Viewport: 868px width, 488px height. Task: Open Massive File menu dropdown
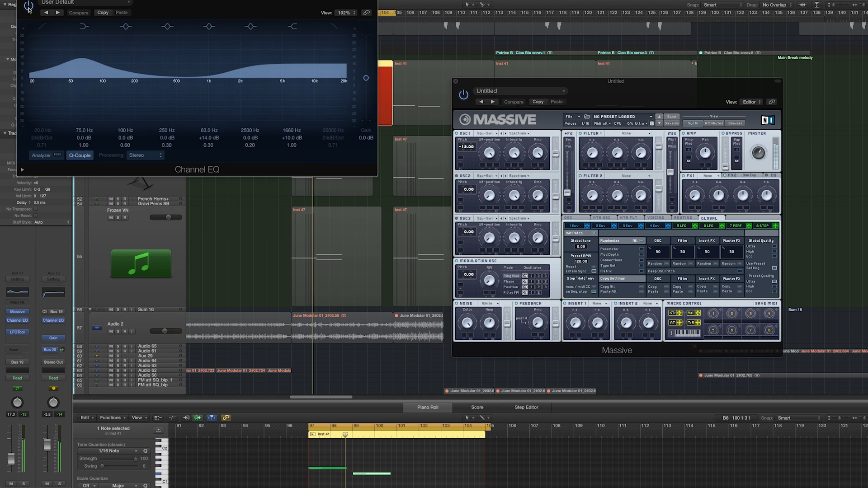pos(572,117)
